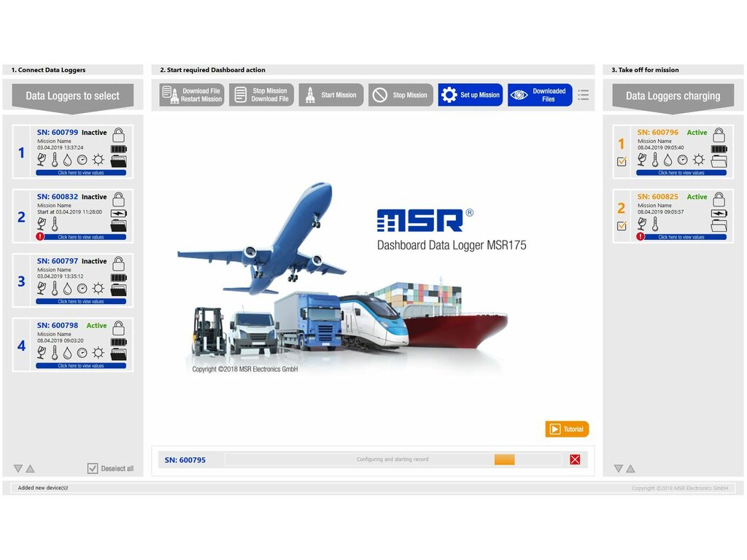The width and height of the screenshot is (747, 560).
Task: Click the battery icon on SN 600799
Action: 119,149
